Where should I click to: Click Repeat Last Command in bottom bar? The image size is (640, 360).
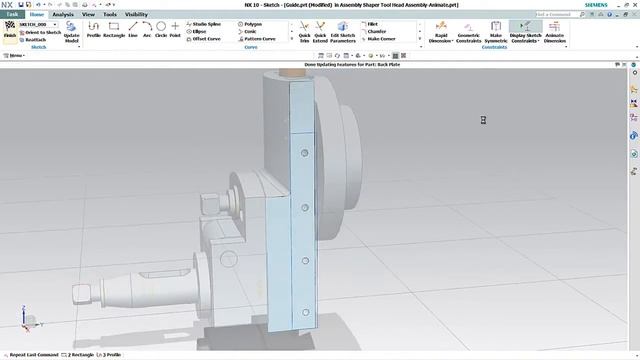point(31,355)
